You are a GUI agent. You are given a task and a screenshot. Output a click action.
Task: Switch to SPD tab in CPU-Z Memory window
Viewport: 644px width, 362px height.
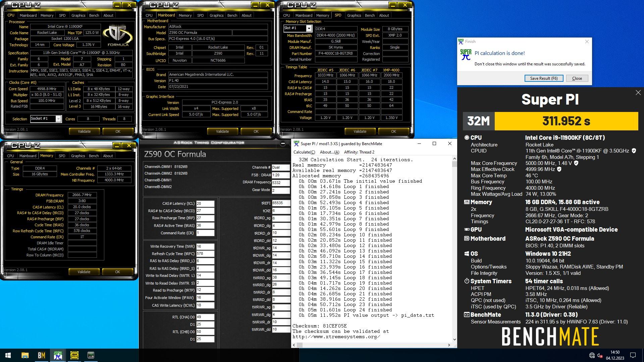62,156
